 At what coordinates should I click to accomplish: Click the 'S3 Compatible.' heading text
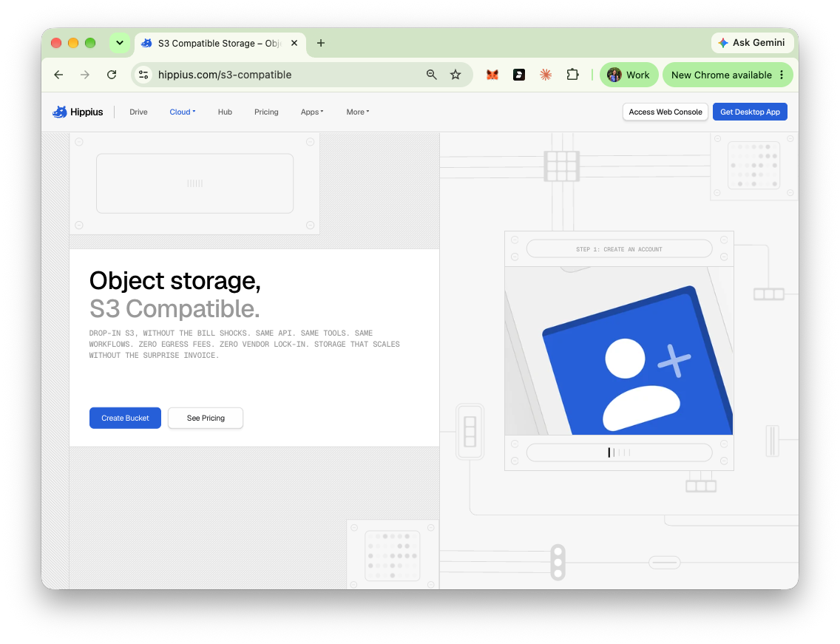tap(175, 309)
